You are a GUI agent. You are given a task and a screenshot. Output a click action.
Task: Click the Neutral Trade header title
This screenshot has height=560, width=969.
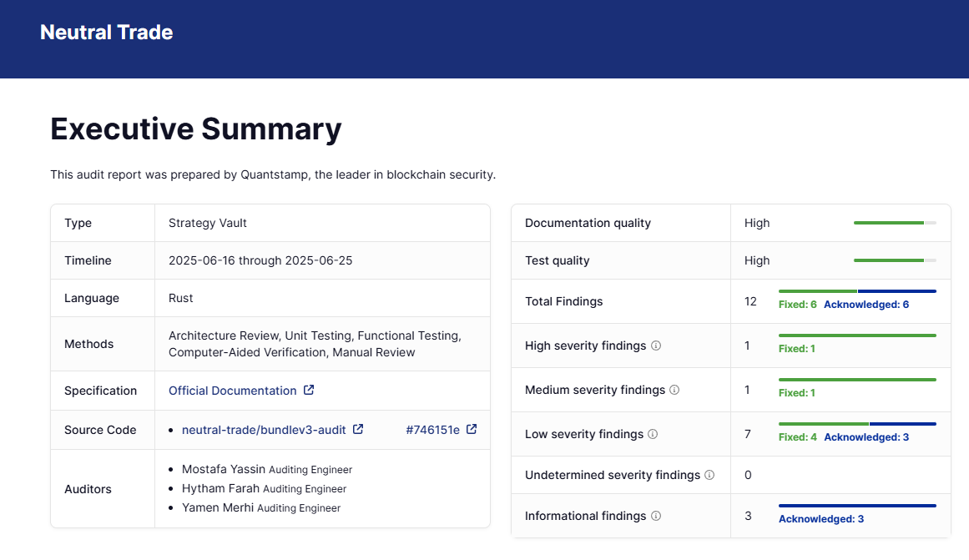[107, 33]
